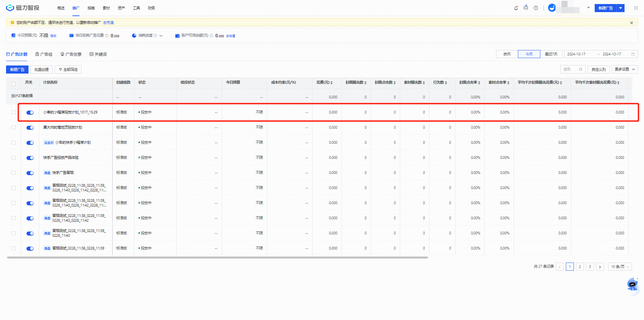This screenshot has height=320, width=644.
Task: Go to page 2 in pagination
Action: [x=580, y=267]
